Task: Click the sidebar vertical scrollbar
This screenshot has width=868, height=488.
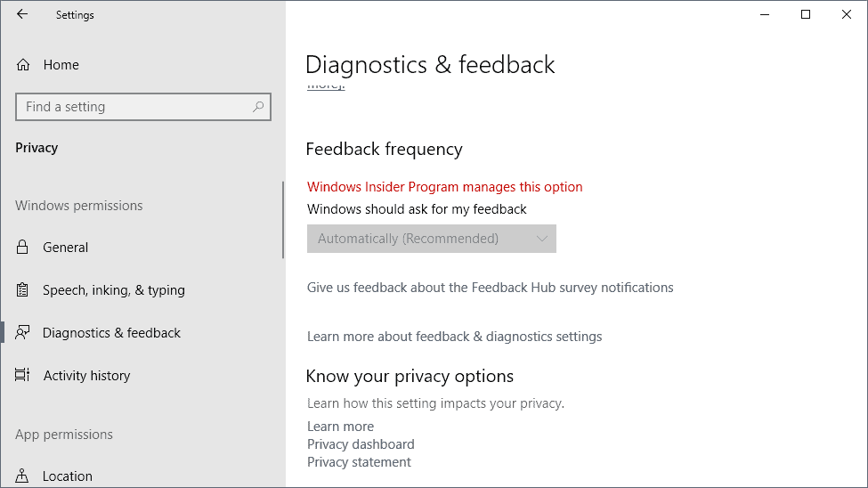Action: [x=283, y=220]
